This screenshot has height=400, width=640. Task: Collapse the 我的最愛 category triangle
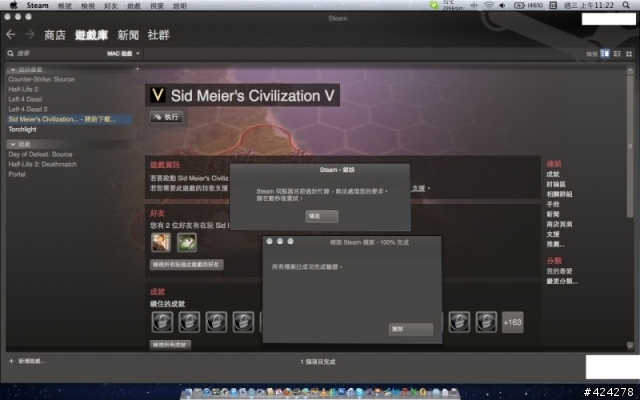point(13,70)
